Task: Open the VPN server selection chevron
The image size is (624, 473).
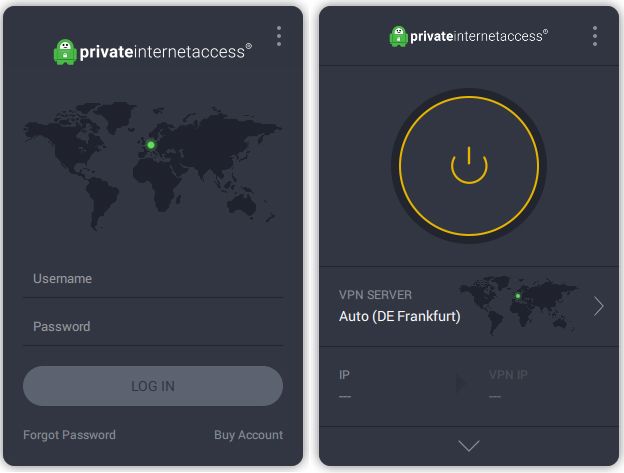Action: (x=599, y=306)
